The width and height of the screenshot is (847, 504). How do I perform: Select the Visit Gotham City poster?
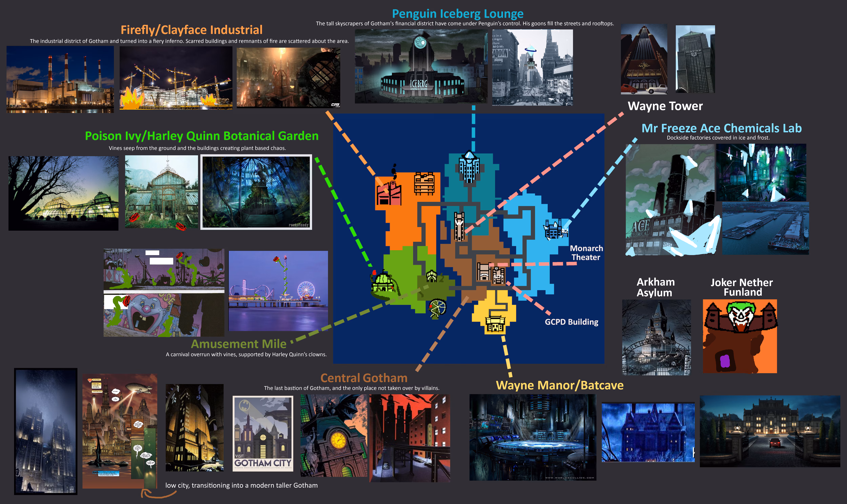point(263,434)
